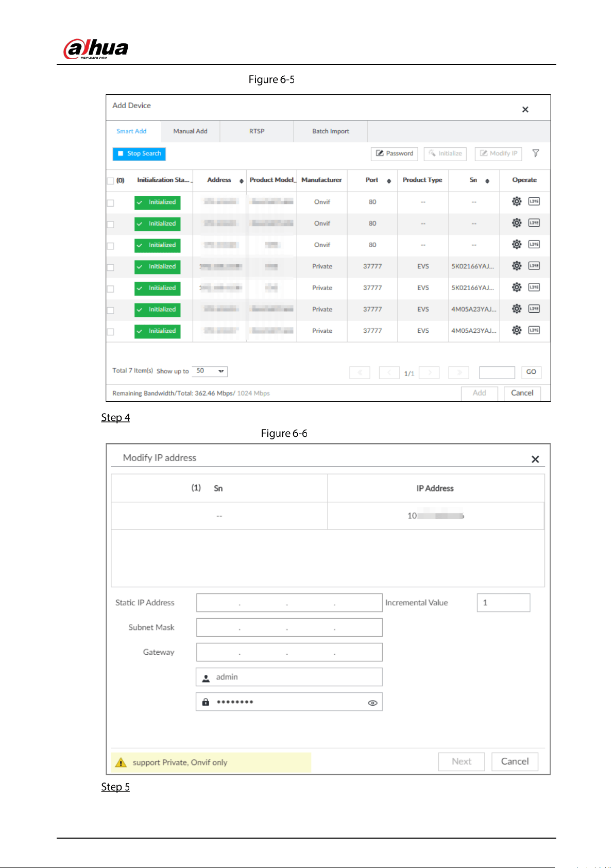This screenshot has width=614, height=868.
Task: Open LIVE preview of first Onvif device
Action: (x=534, y=201)
